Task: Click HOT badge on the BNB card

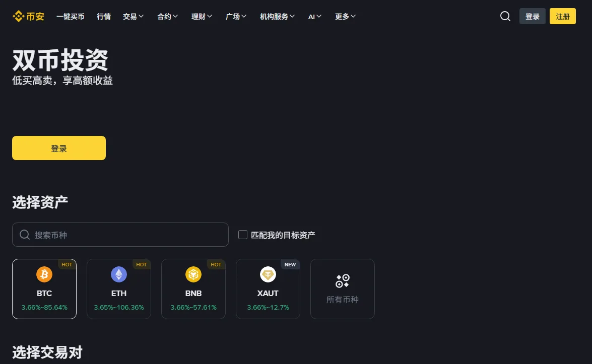Action: coord(216,264)
